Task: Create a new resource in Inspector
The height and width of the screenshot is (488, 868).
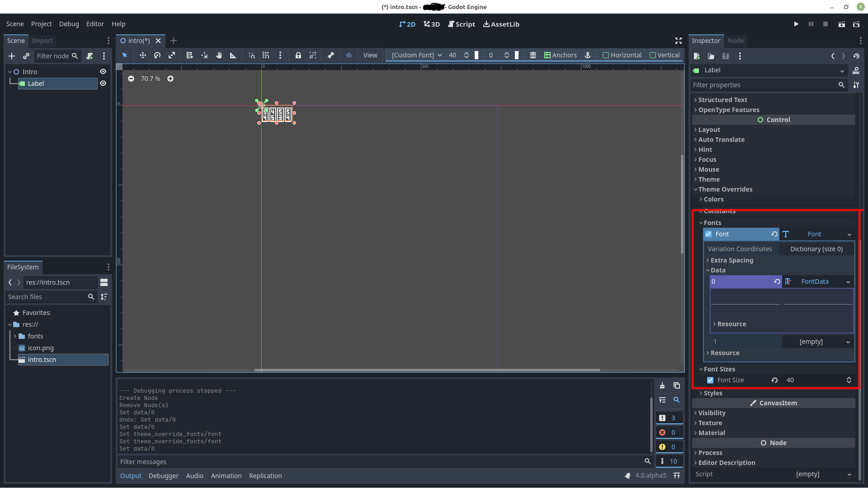Action: tap(697, 56)
